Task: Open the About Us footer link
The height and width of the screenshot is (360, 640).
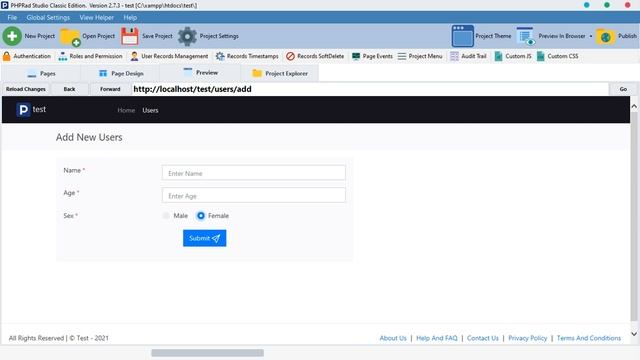Action: 393,338
